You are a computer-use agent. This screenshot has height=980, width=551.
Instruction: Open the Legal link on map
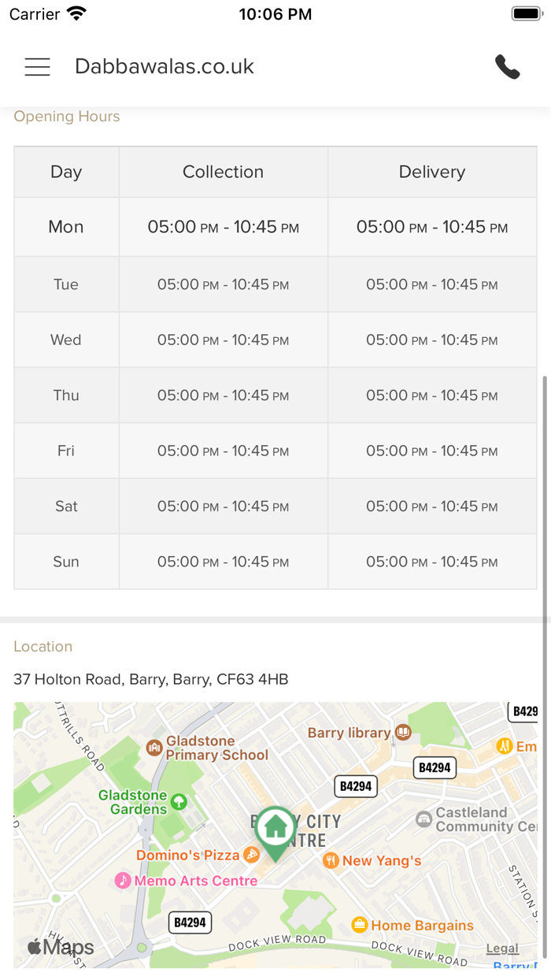[x=502, y=948]
